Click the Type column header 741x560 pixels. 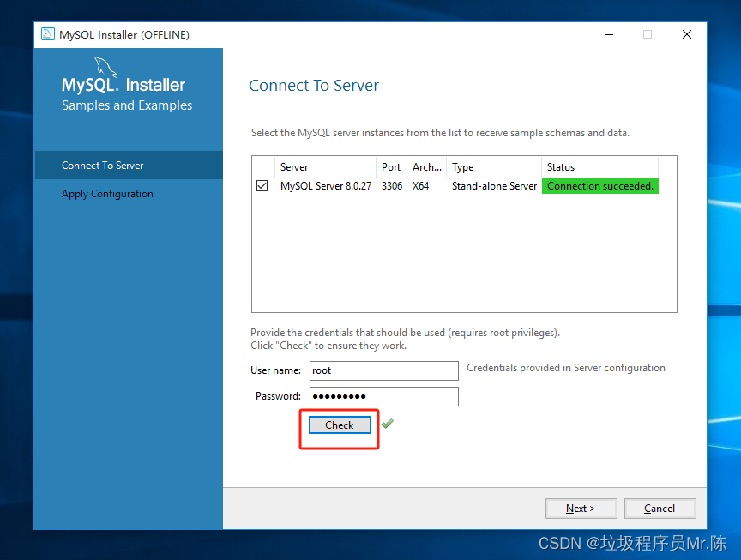494,167
